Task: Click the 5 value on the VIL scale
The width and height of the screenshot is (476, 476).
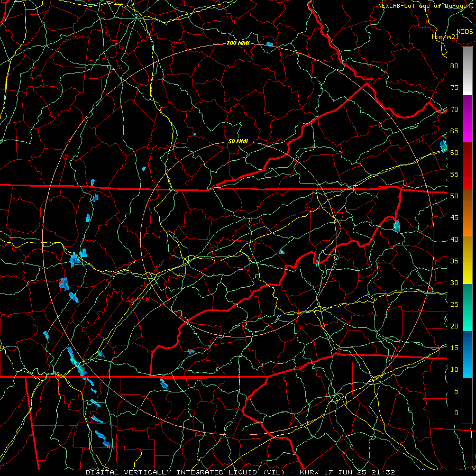Action: click(456, 391)
